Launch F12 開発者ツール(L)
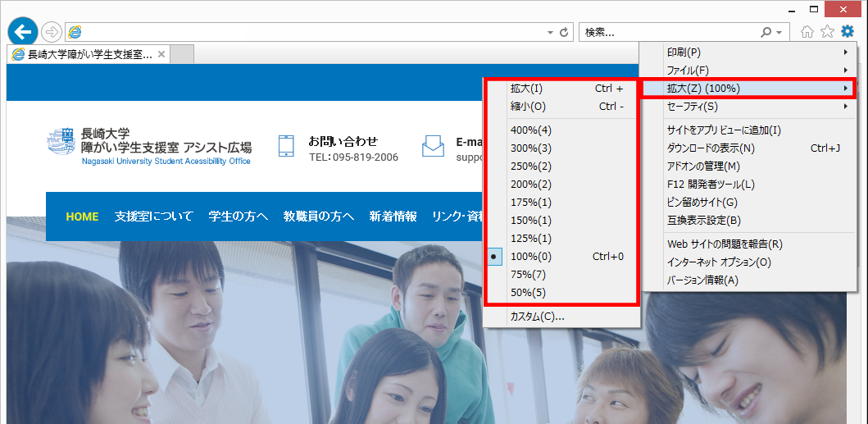 [748, 184]
